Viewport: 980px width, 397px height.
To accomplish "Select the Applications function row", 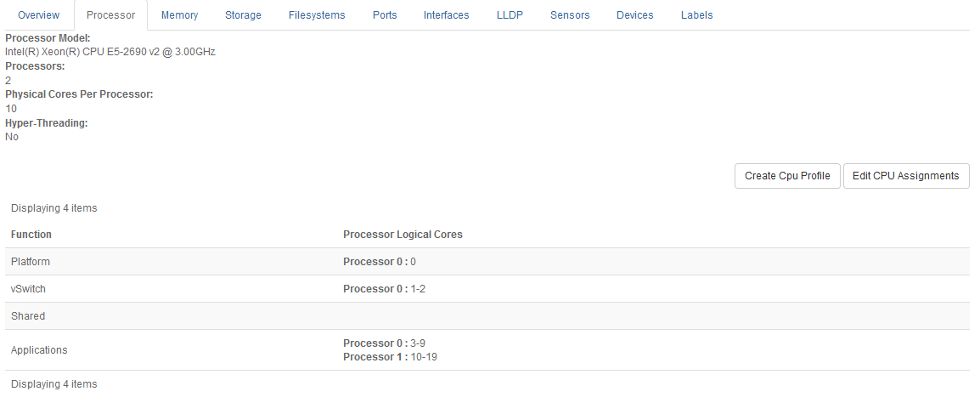I will pos(39,350).
